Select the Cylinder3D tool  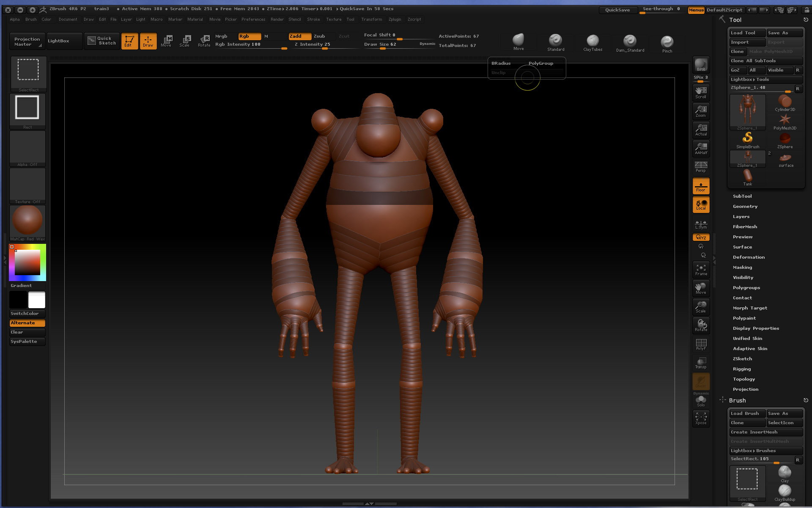[785, 103]
